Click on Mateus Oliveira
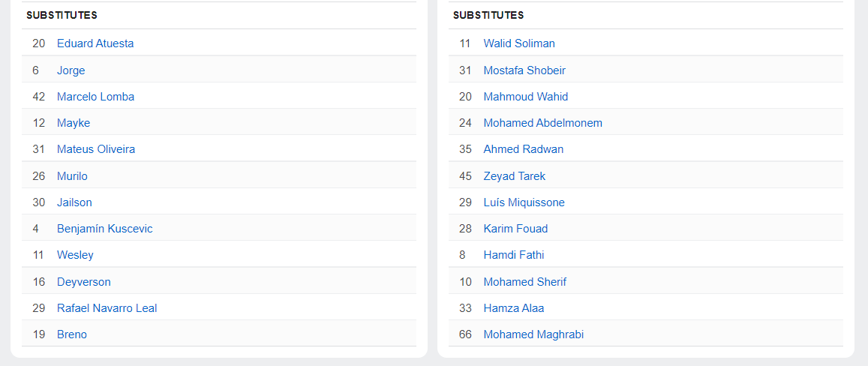The image size is (868, 366). point(96,149)
